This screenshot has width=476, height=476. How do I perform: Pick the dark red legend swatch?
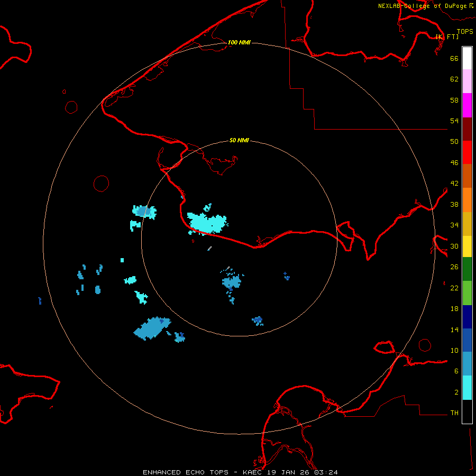(467, 129)
